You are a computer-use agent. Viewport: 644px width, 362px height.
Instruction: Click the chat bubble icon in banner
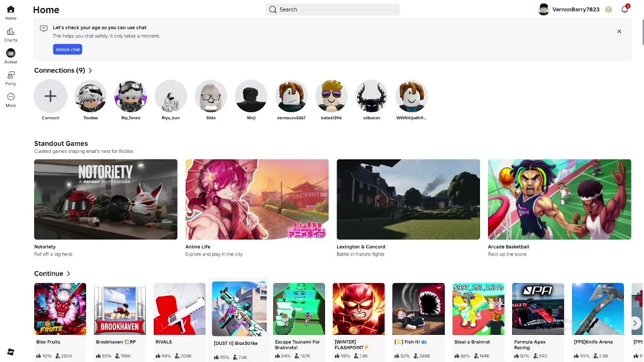coord(44,29)
